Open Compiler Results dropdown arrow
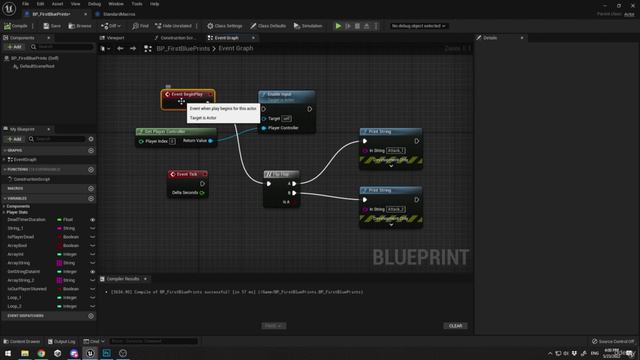Image resolution: width=640 pixels, height=360 pixels. coord(145,279)
